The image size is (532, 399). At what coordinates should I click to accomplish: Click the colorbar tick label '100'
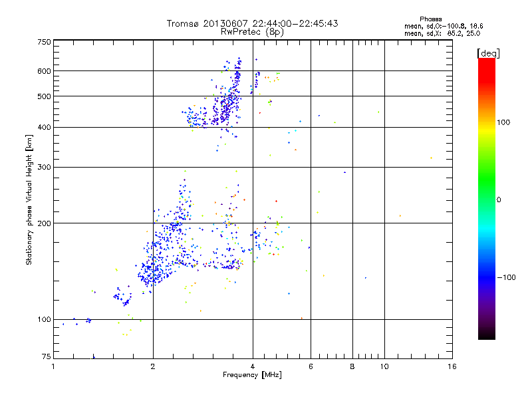(x=503, y=122)
